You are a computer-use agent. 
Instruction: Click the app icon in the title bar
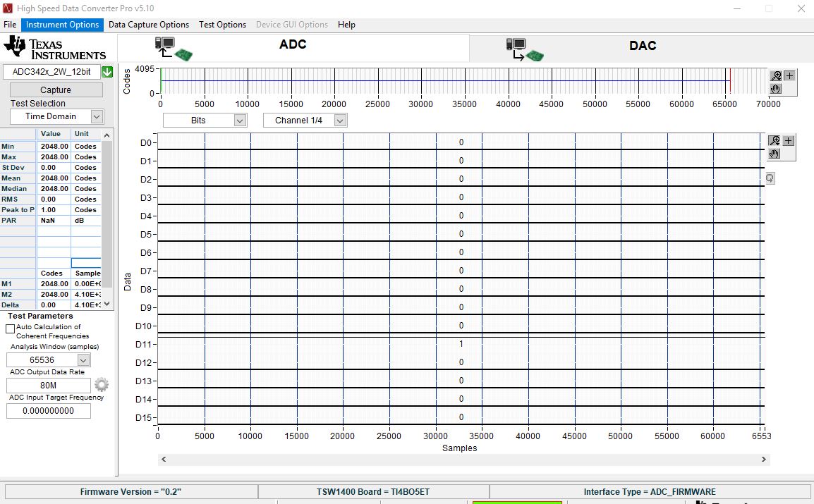point(8,8)
